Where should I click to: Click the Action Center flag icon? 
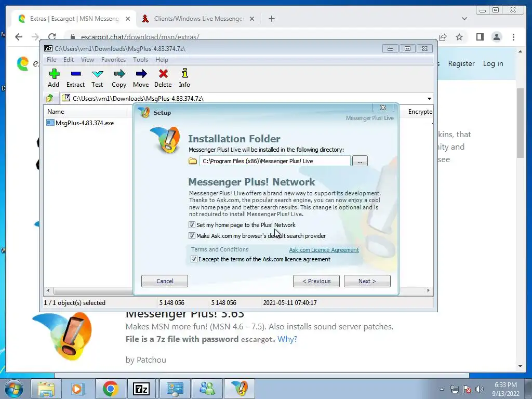(467, 389)
